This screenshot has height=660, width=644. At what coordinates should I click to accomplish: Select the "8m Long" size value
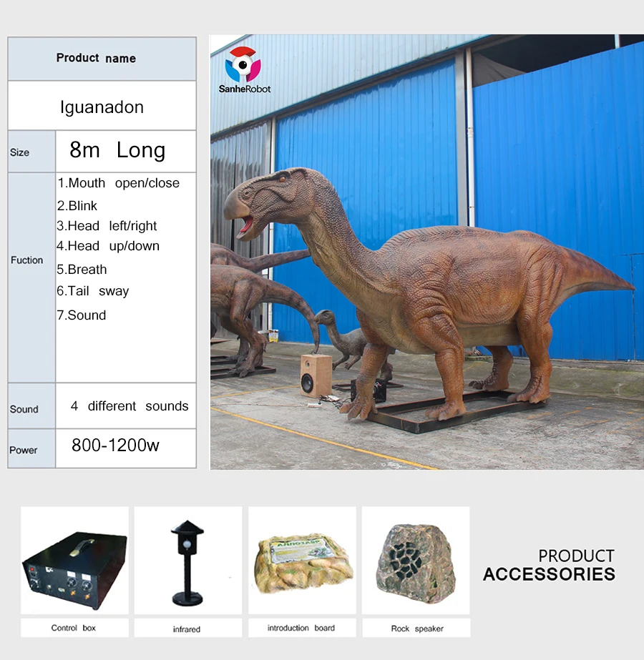coord(117,151)
